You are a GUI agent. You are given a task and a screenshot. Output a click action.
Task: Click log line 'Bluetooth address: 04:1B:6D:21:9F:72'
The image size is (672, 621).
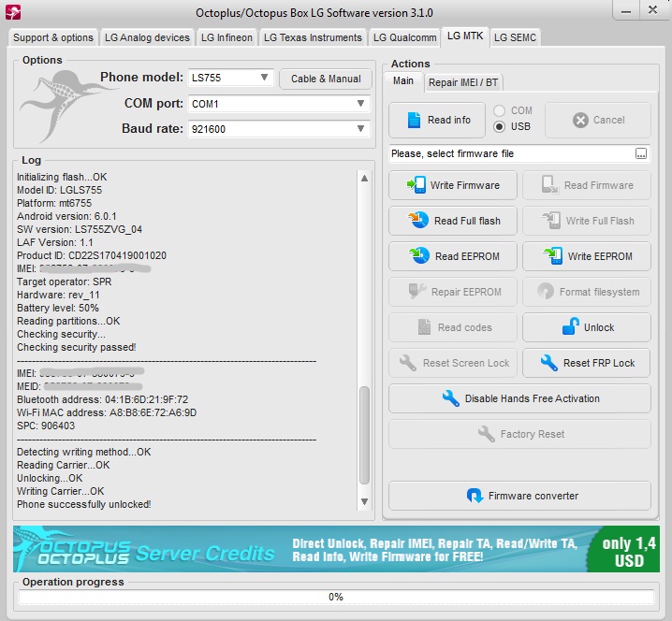[102, 399]
